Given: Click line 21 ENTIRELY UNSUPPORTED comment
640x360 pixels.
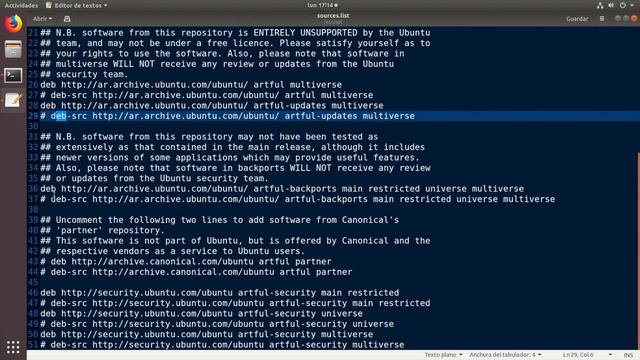Looking at the screenshot, I should click(x=235, y=33).
